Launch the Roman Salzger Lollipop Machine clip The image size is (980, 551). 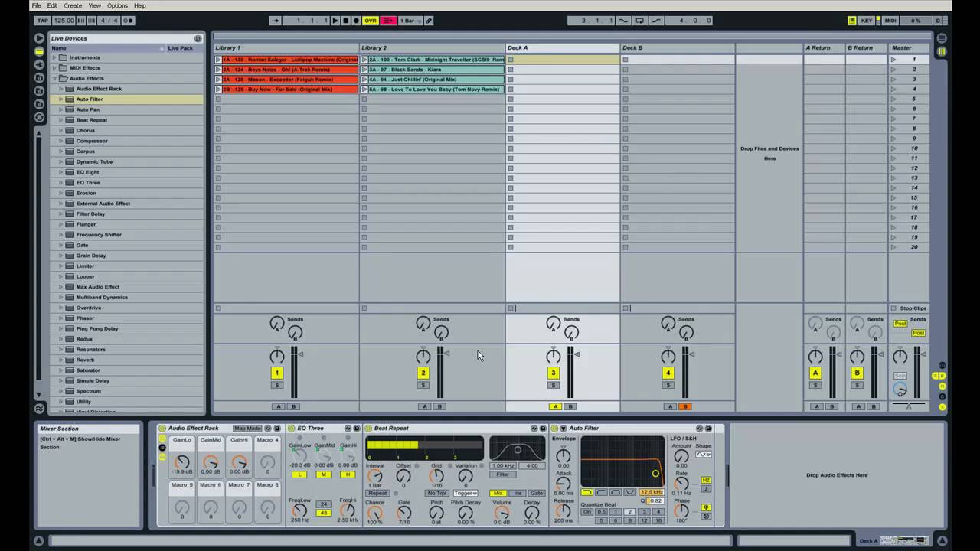click(218, 60)
